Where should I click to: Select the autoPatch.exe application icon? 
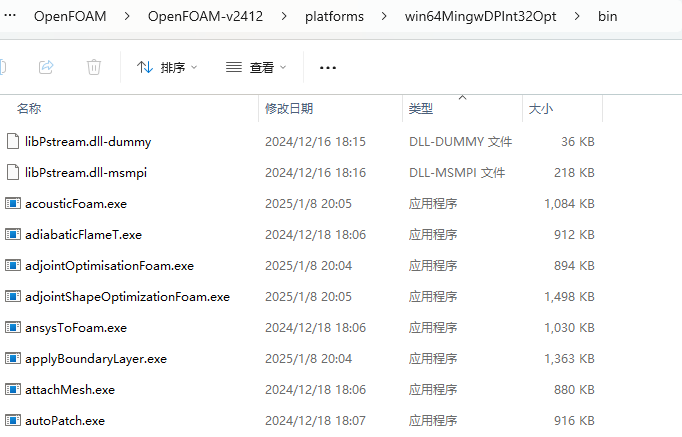pos(13,420)
